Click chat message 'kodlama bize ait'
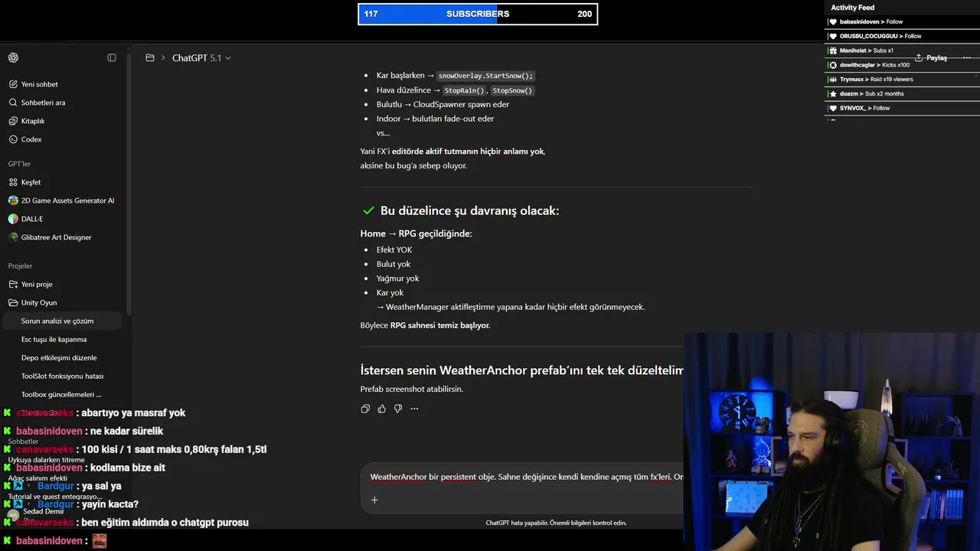Screen dimensions: 980x551 tap(127, 468)
